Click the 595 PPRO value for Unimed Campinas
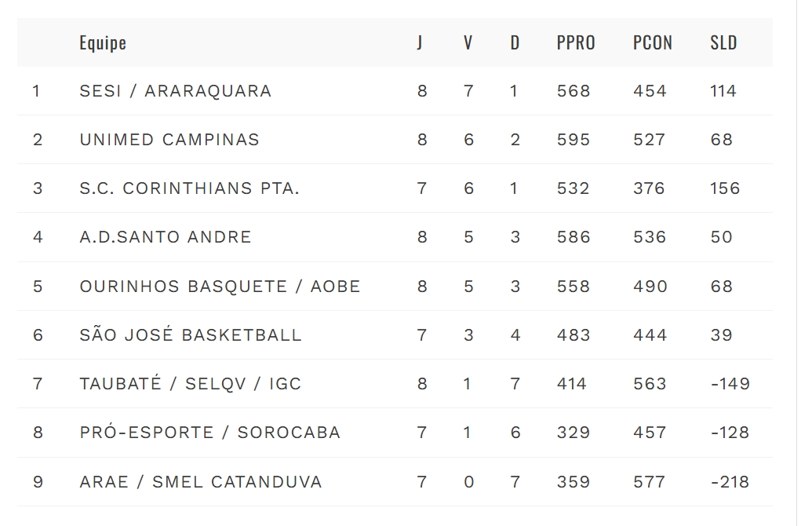 [x=573, y=140]
